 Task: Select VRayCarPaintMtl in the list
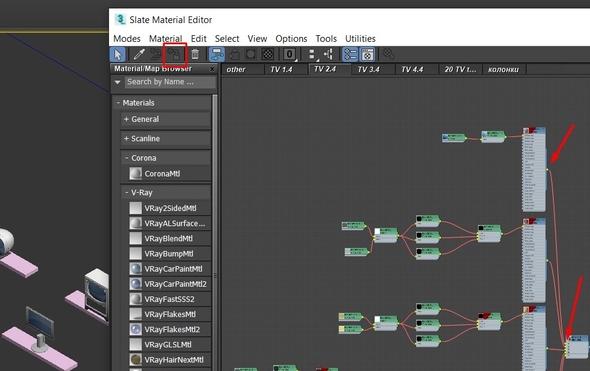[169, 269]
